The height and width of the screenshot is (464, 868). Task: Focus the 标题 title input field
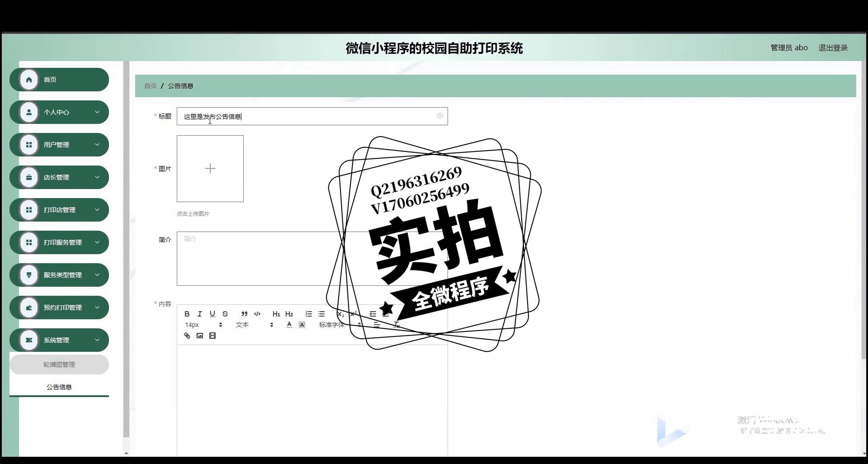click(312, 116)
